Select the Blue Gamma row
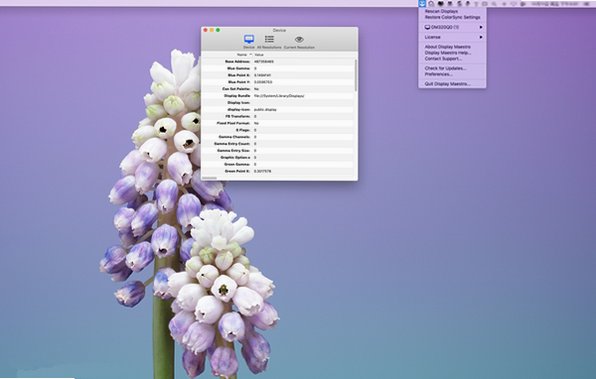The width and height of the screenshot is (596, 379). pyautogui.click(x=278, y=68)
